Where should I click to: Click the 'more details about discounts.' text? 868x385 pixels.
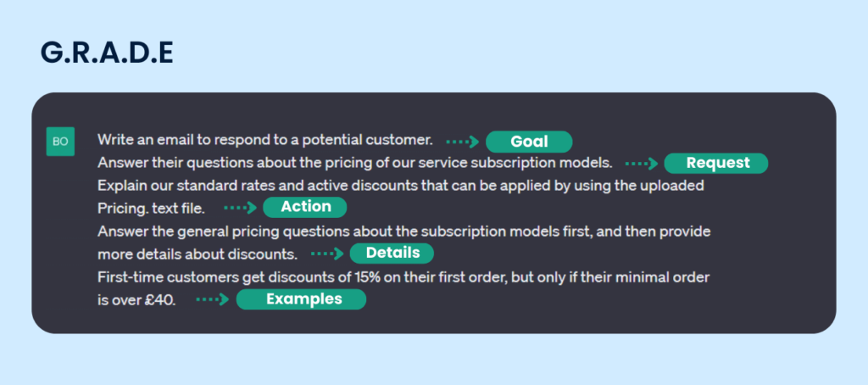(x=197, y=254)
